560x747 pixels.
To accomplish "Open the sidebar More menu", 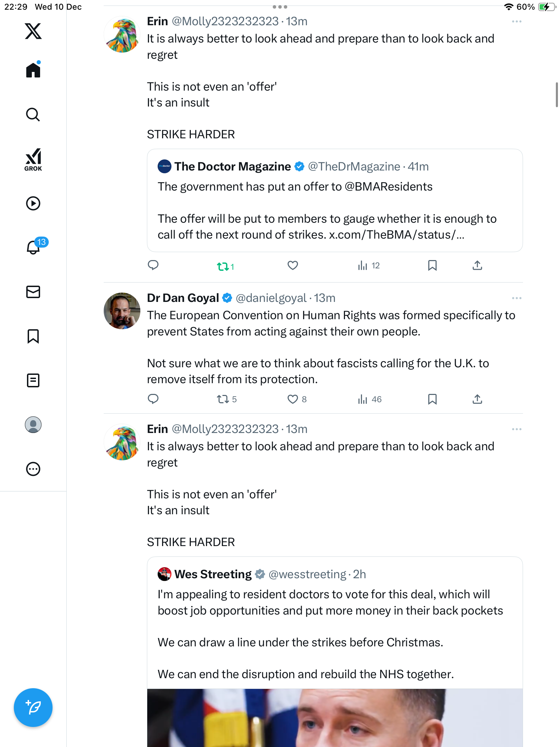I will coord(33,469).
